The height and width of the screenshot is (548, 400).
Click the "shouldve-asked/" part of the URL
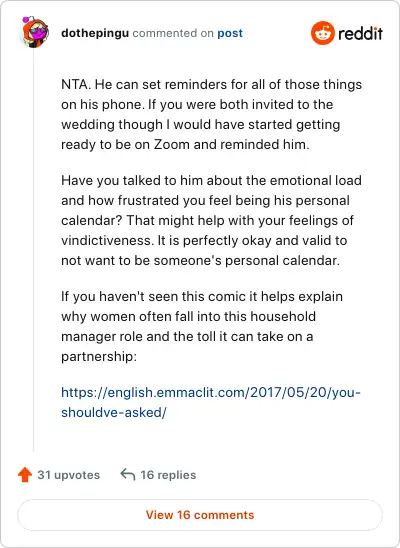tap(114, 412)
